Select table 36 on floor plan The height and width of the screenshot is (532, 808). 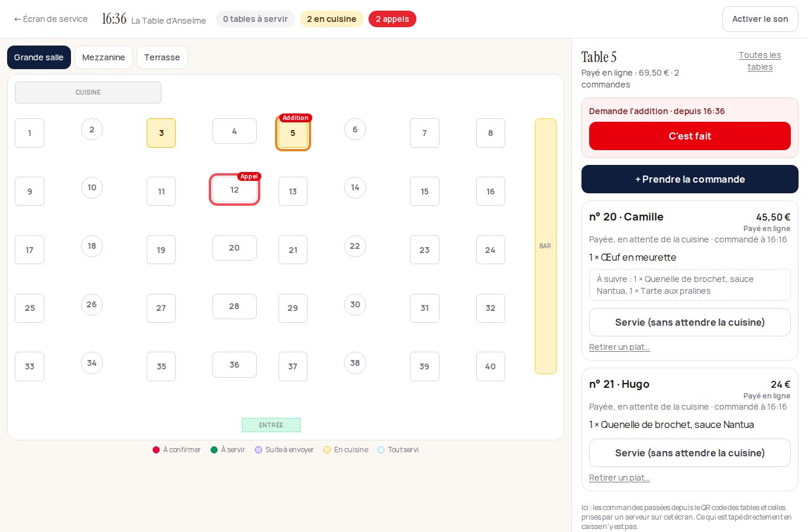(x=234, y=365)
